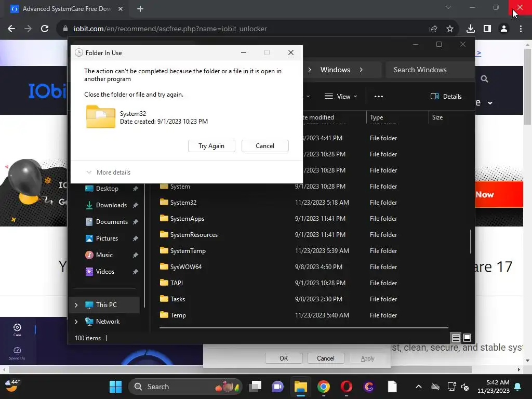Open Chrome profile icon

coord(504,29)
